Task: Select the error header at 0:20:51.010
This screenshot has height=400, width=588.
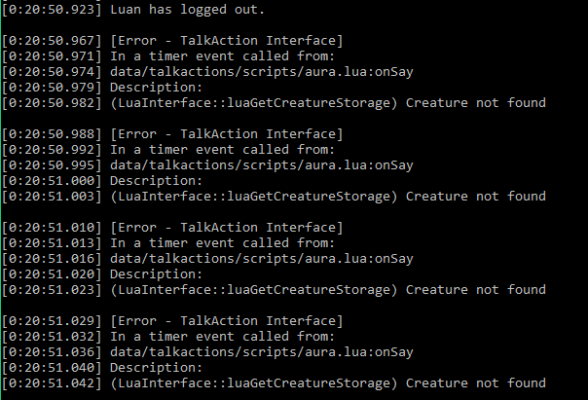Action: [x=226, y=227]
